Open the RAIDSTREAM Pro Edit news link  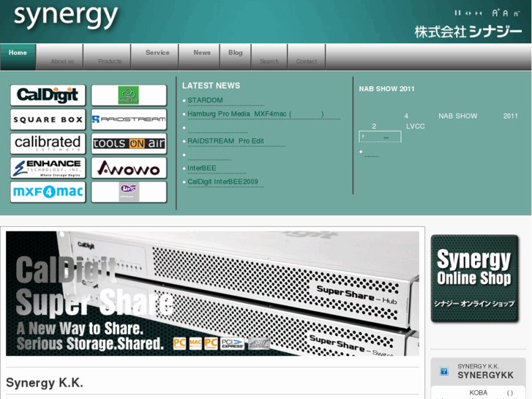[x=225, y=141]
